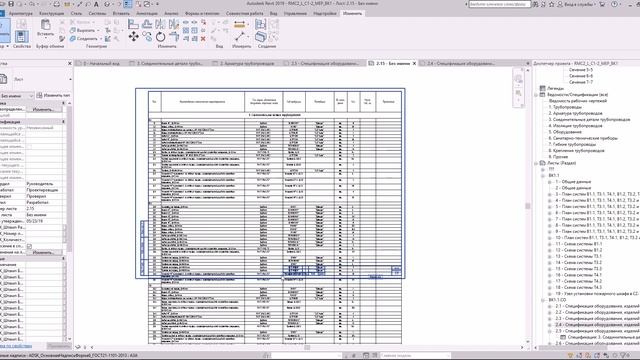
Task: Collapse the 'Ведомости/Спецификации (все)' tree node
Action: (x=536, y=95)
